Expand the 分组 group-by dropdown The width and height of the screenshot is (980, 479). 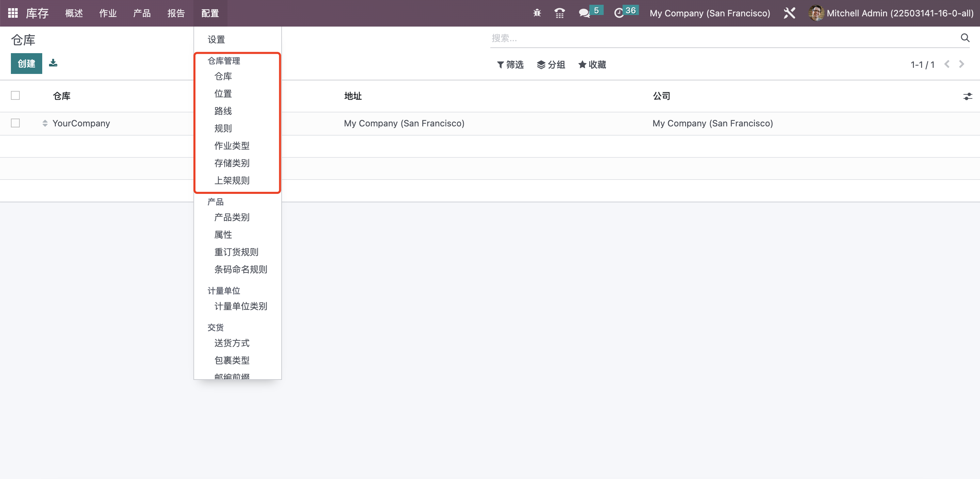(x=551, y=65)
